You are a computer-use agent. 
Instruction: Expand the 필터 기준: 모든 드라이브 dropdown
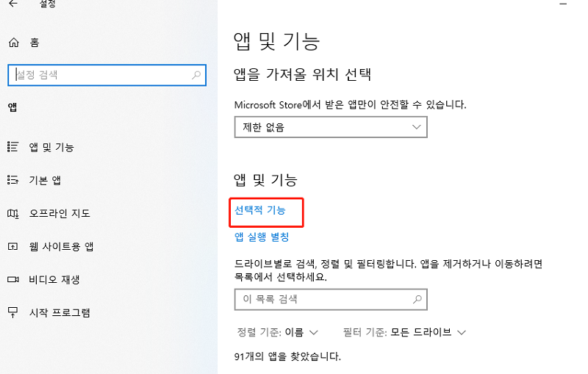(404, 332)
